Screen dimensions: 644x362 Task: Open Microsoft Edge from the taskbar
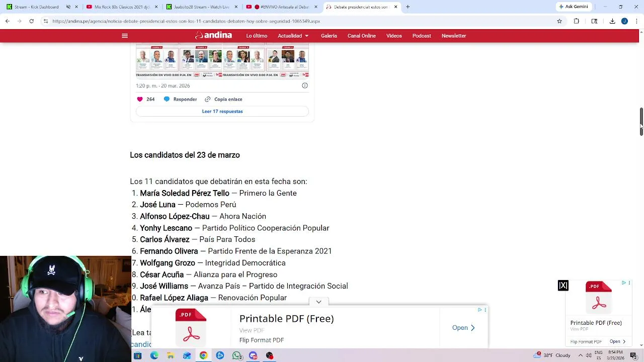click(154, 355)
